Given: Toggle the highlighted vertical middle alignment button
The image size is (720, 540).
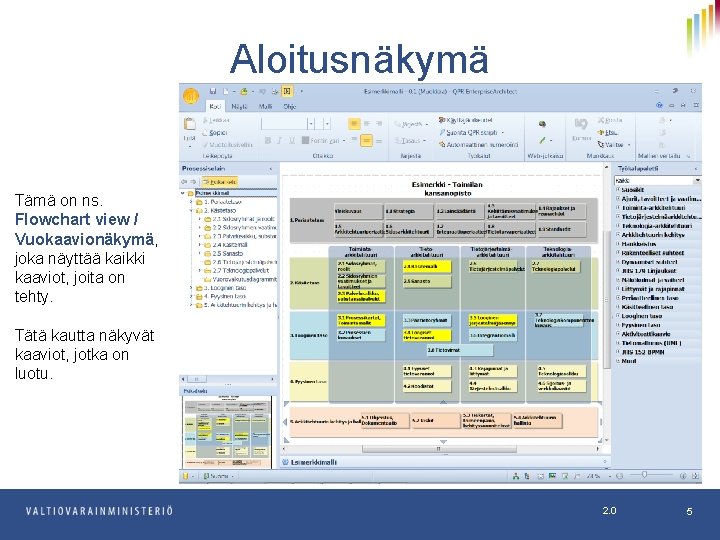Looking at the screenshot, I should pos(366,141).
